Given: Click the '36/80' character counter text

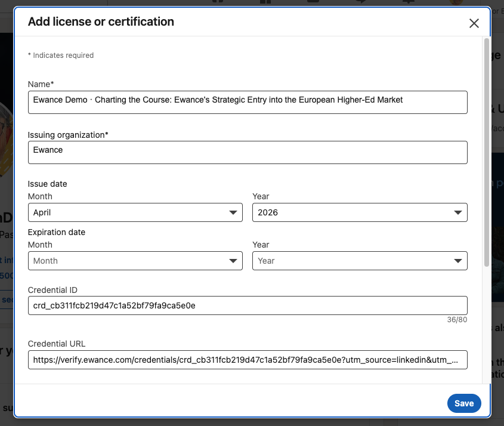Looking at the screenshot, I should pos(457,320).
